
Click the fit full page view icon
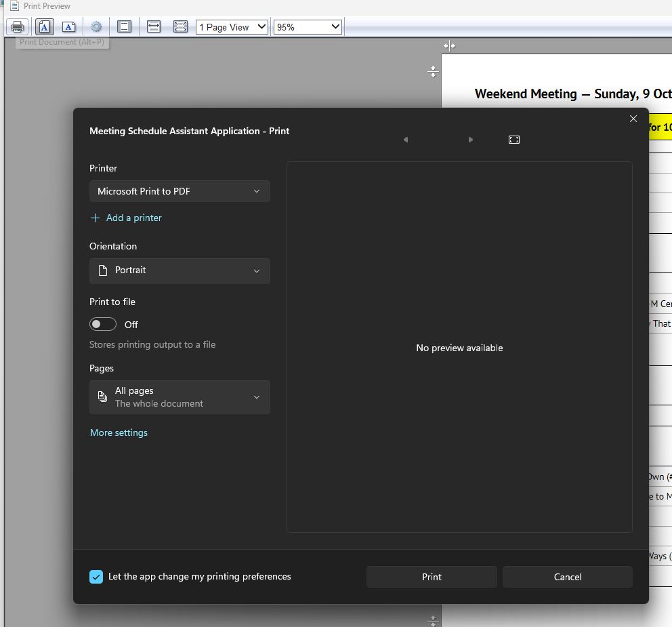pyautogui.click(x=180, y=27)
